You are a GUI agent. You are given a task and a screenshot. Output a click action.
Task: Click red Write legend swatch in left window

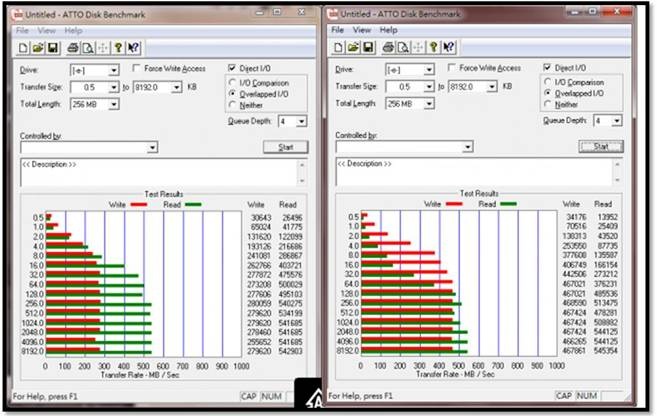[x=139, y=205]
